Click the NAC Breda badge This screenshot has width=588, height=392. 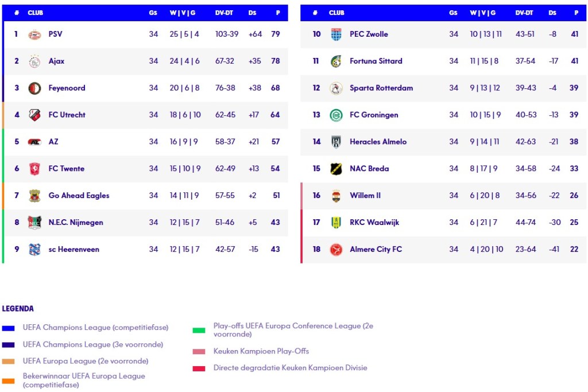point(336,169)
